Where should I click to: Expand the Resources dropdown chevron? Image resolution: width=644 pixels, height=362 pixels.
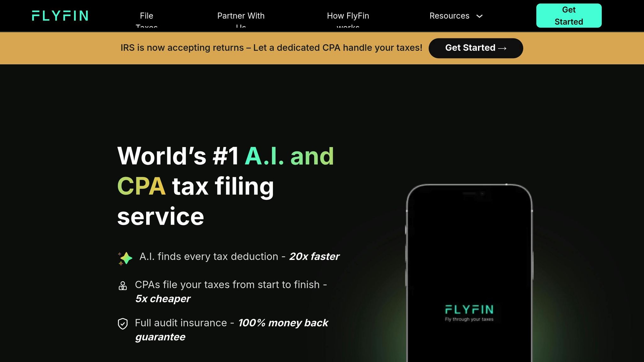479,16
